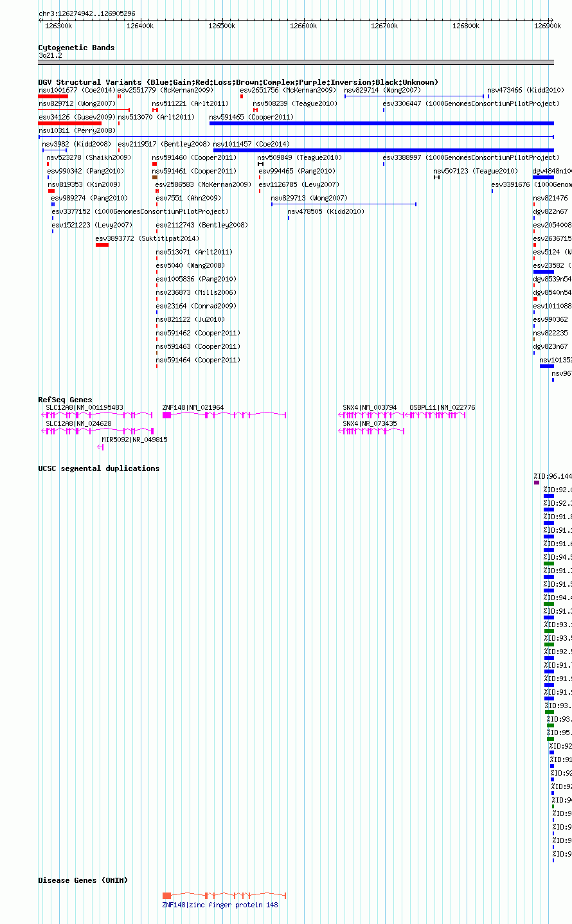
Task: Click the chr3:126274942..126905296 coordinates text
Action: point(87,13)
